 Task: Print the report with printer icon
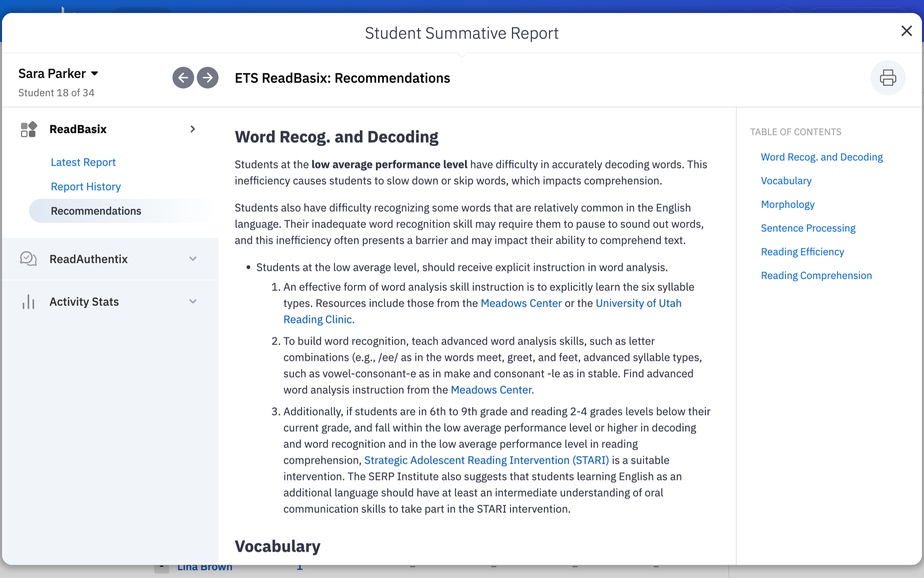tap(888, 77)
